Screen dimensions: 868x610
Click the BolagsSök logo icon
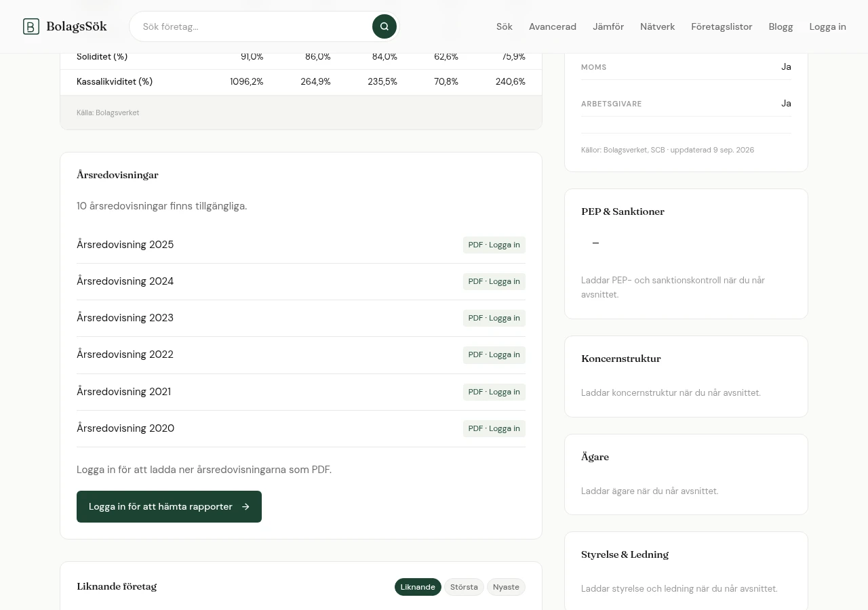(x=31, y=26)
